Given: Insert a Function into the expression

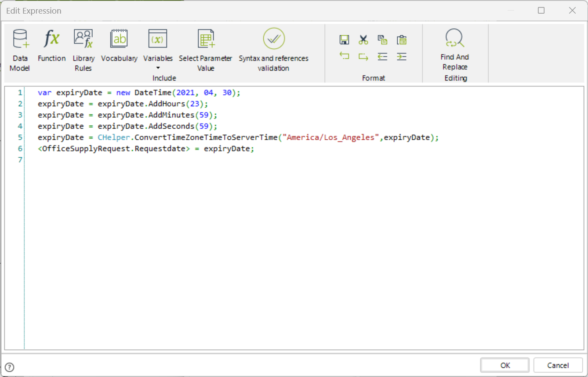Looking at the screenshot, I should click(x=51, y=45).
